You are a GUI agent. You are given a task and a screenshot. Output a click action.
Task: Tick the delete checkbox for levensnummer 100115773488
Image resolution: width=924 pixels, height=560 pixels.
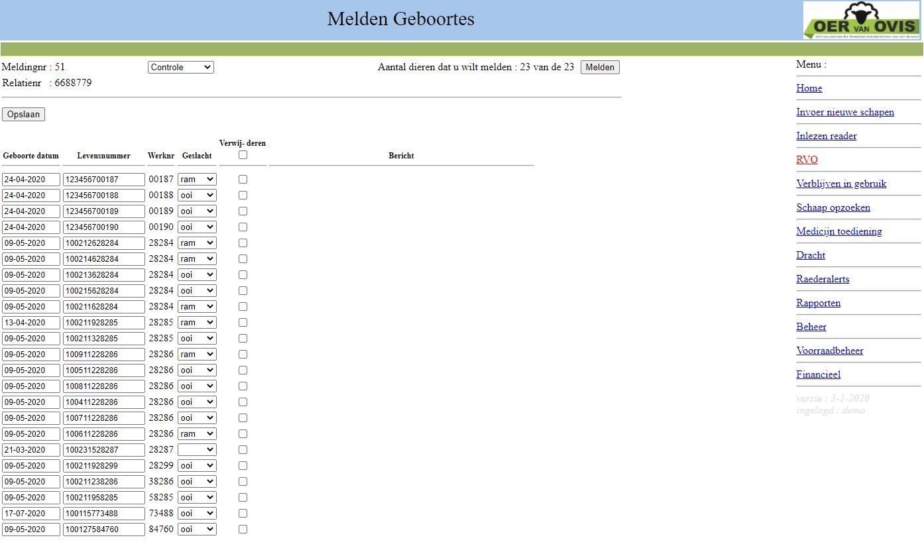tap(243, 514)
